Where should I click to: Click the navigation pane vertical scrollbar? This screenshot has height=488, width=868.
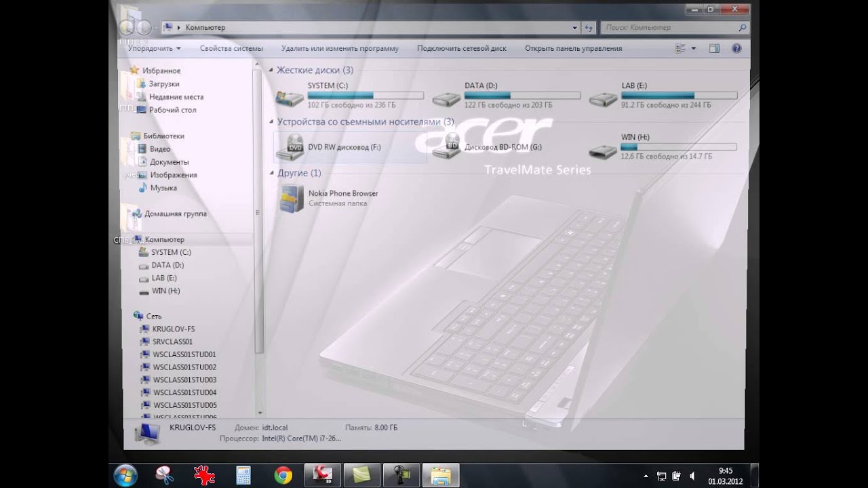[x=258, y=210]
